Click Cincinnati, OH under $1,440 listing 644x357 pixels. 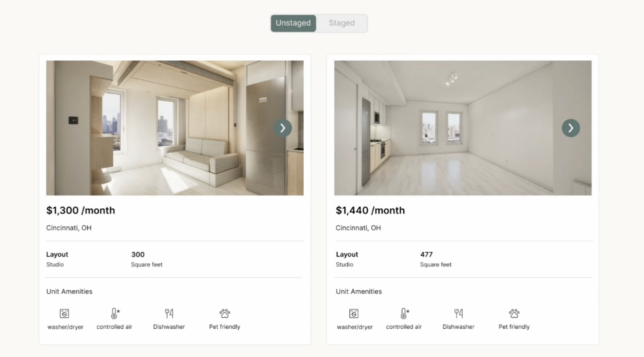[x=358, y=228]
